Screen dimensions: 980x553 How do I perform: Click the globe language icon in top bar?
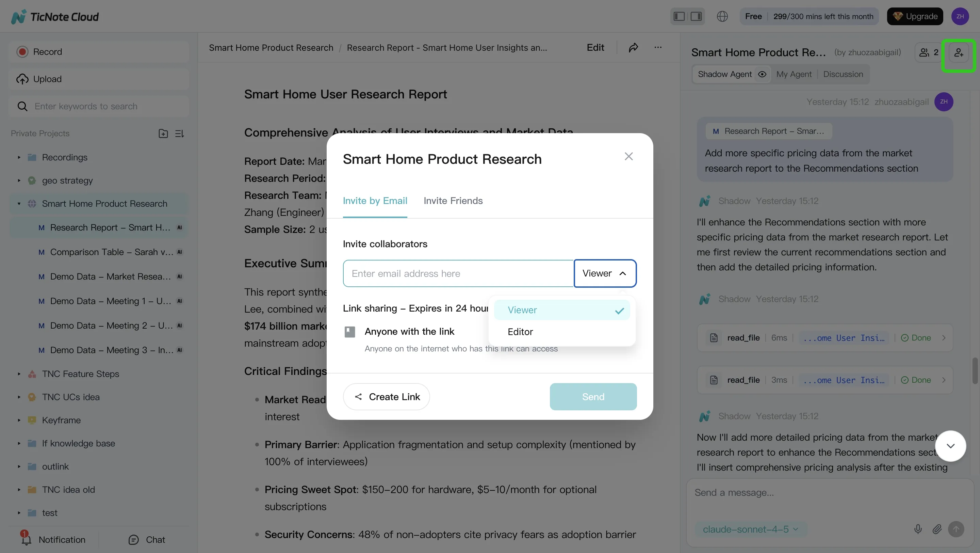click(x=722, y=16)
